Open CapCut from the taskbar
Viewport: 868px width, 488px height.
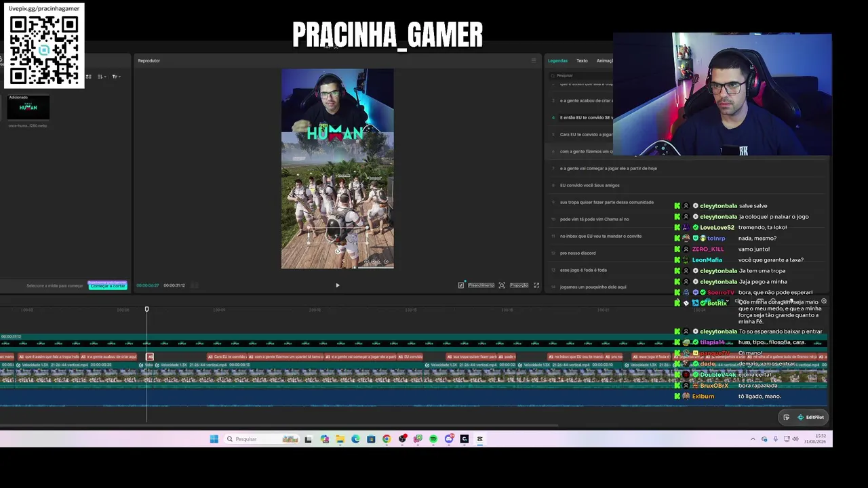[480, 439]
